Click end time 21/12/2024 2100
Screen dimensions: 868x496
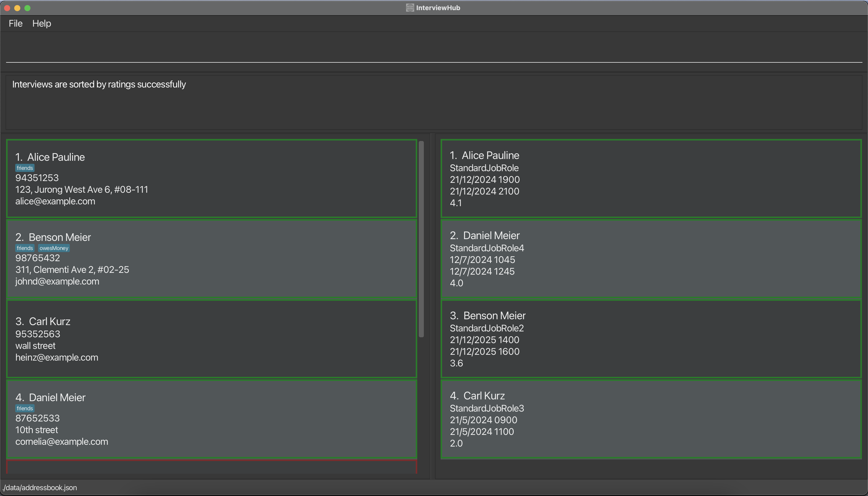pos(485,191)
